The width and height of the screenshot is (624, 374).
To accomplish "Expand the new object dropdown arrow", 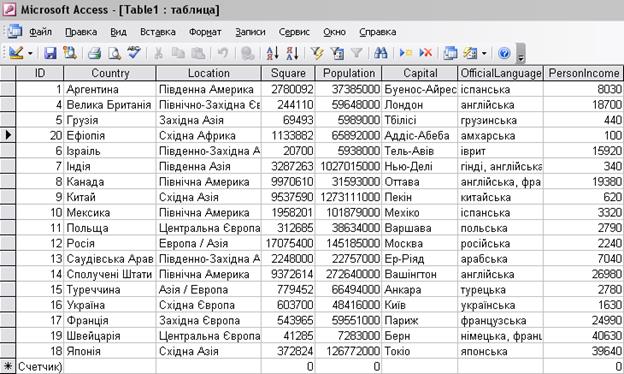I will tap(484, 53).
